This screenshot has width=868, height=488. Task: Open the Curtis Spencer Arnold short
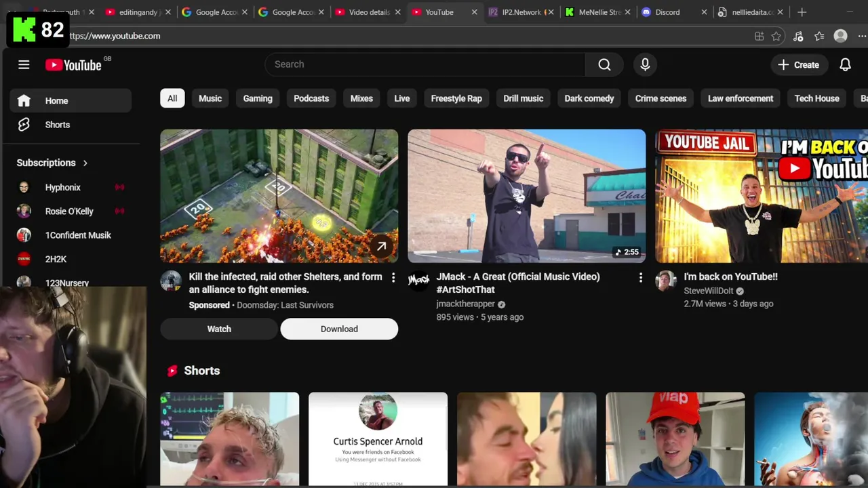tap(378, 439)
